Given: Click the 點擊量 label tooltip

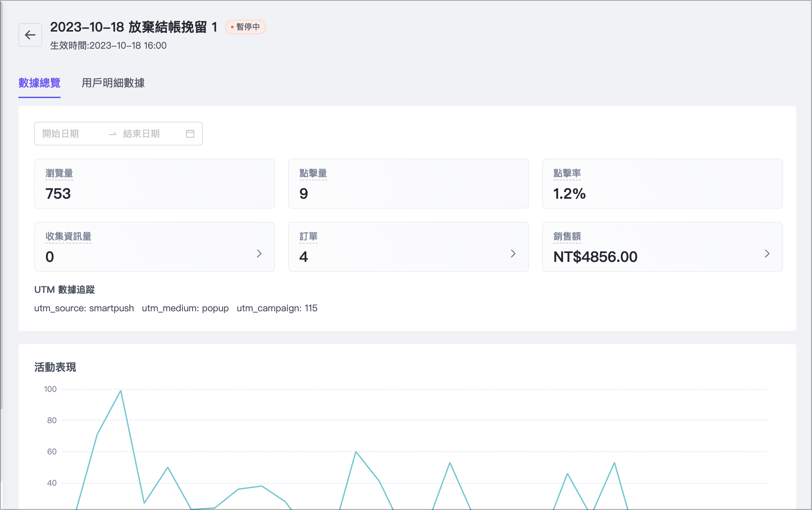Looking at the screenshot, I should pyautogui.click(x=313, y=173).
